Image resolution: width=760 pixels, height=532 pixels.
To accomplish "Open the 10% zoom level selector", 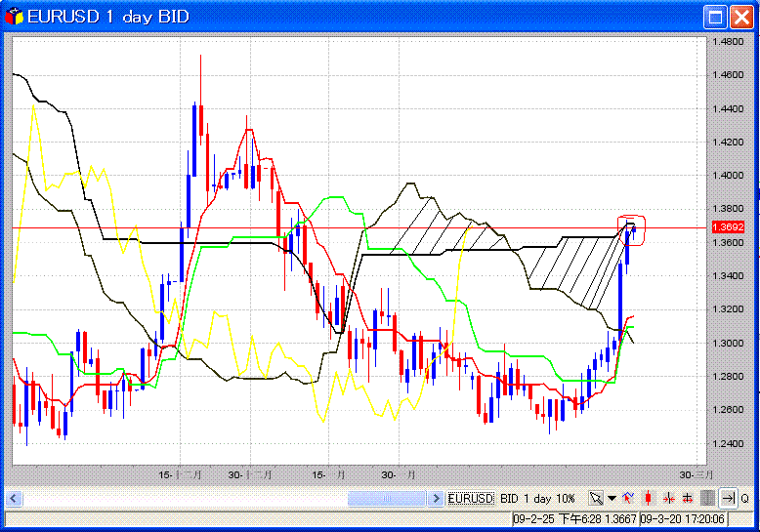I will [x=567, y=498].
